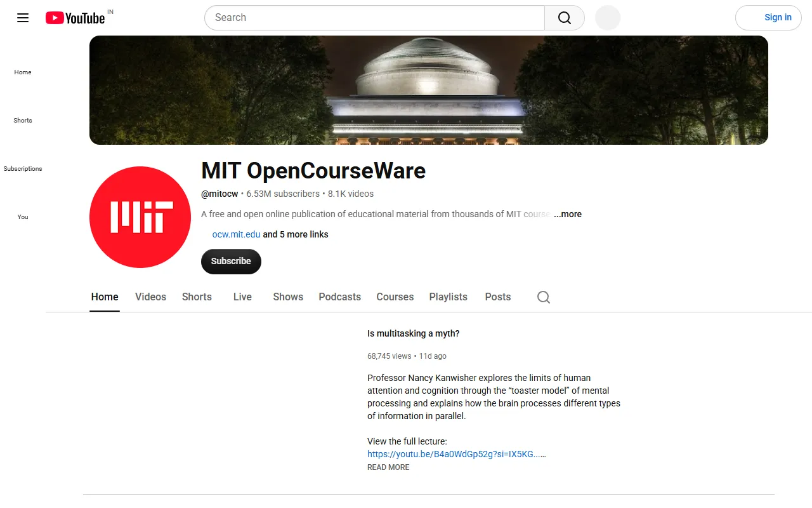Click the YouTube logo
Viewport: 812px width, 508px height.
point(75,18)
